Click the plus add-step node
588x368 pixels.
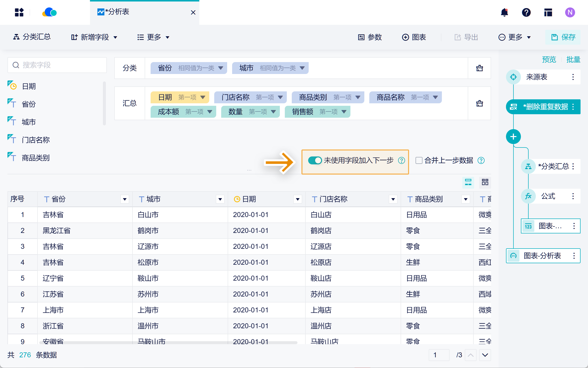pyautogui.click(x=513, y=137)
